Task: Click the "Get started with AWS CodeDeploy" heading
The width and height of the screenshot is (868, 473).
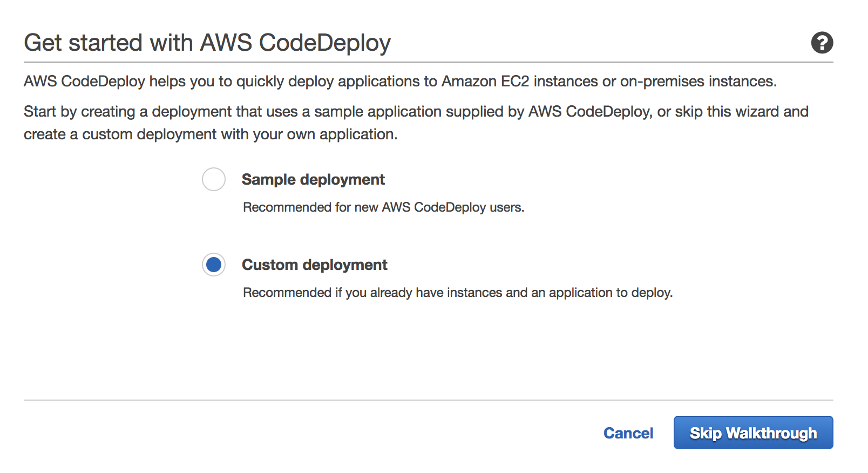Action: (207, 43)
